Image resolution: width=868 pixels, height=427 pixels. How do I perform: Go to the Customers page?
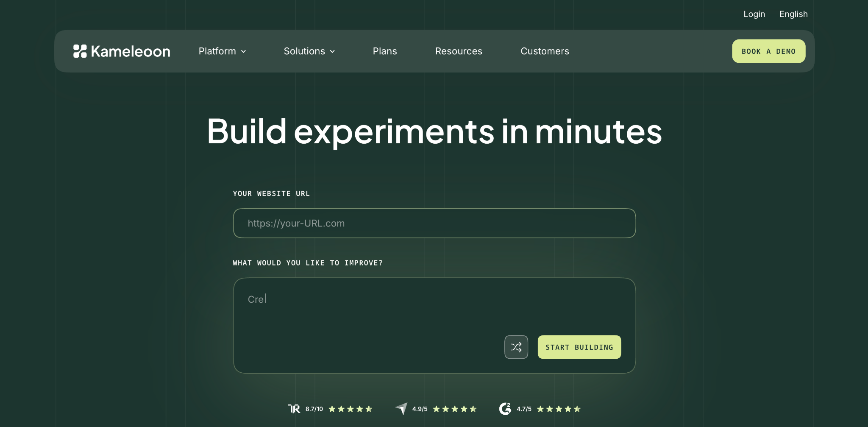[x=545, y=51]
